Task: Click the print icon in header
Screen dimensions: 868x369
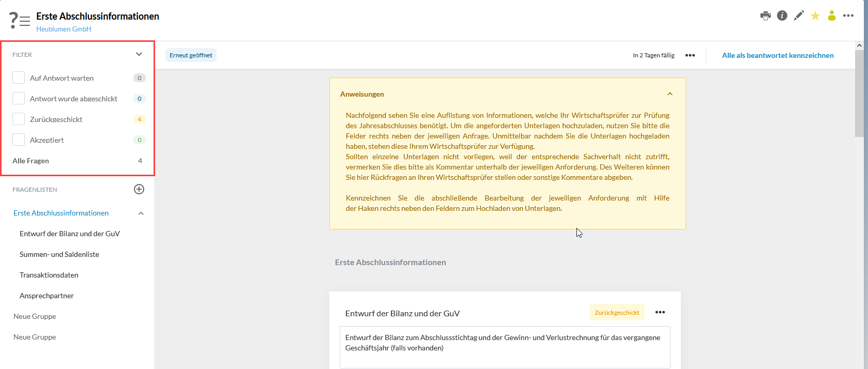Action: pyautogui.click(x=766, y=16)
